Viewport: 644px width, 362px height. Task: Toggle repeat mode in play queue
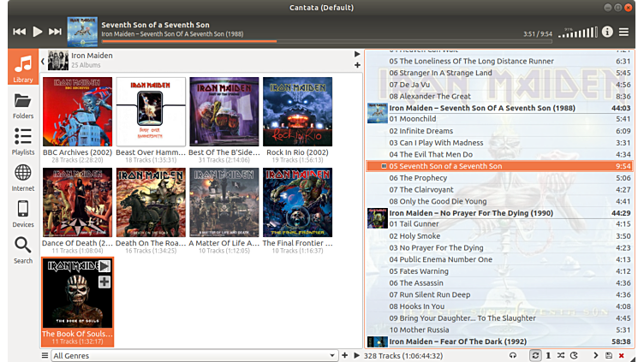pyautogui.click(x=536, y=355)
